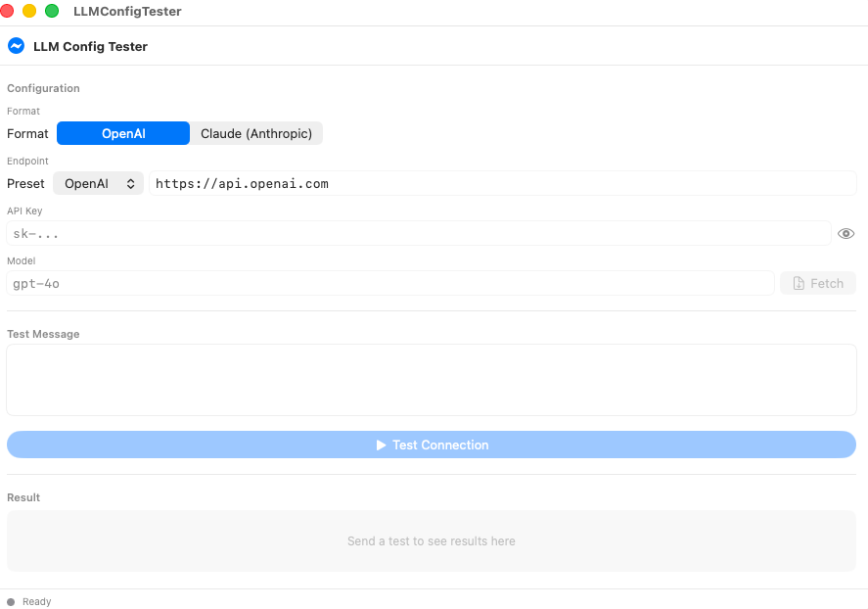This screenshot has width=868, height=609.
Task: Close the window with the red button
Action: 7,11
